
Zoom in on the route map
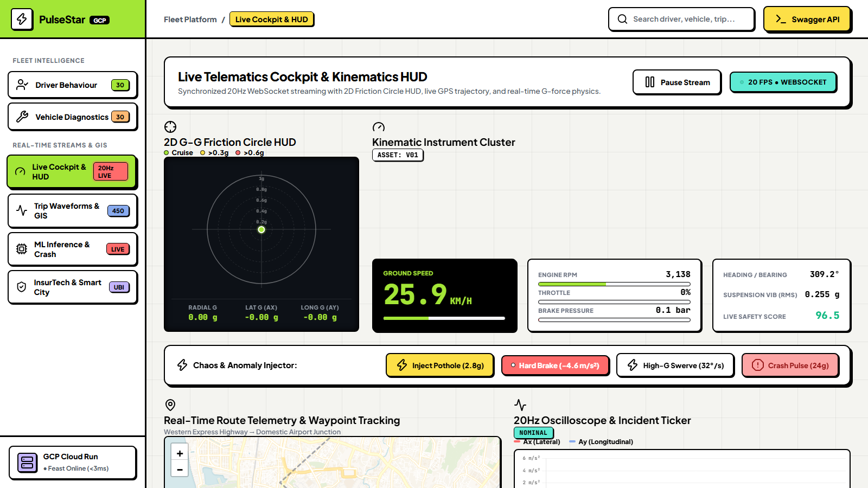[x=180, y=453]
